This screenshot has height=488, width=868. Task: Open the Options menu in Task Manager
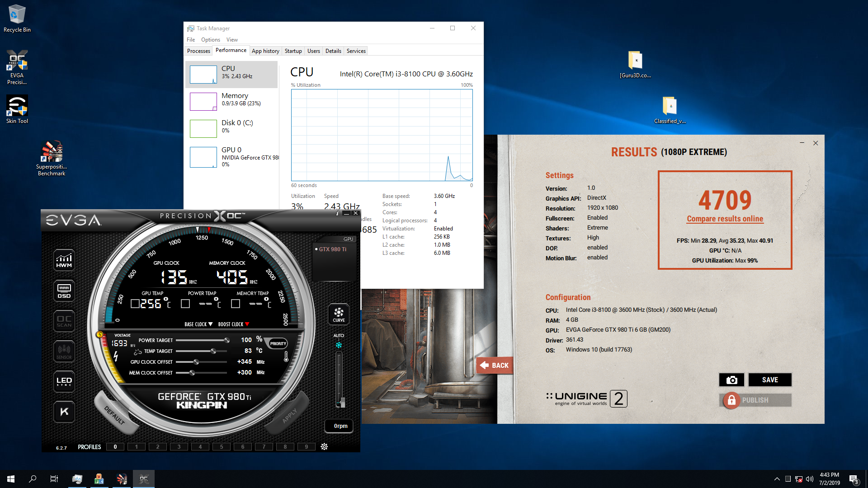click(x=211, y=40)
